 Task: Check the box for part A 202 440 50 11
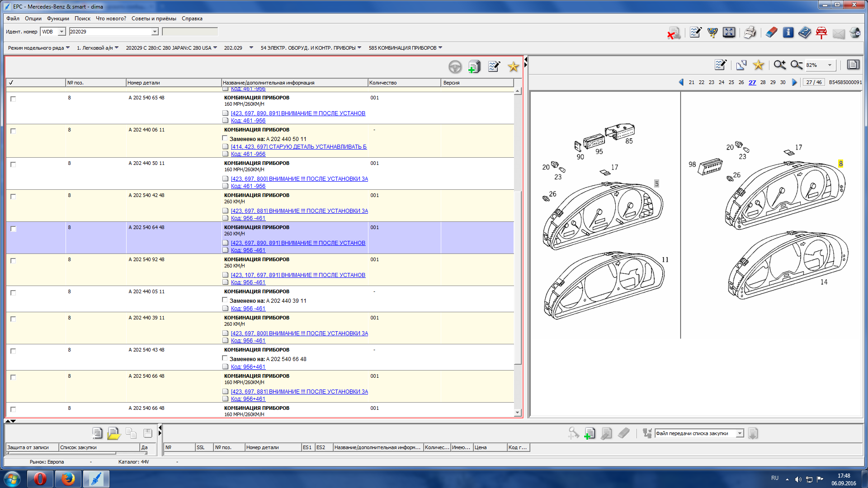[x=13, y=164]
